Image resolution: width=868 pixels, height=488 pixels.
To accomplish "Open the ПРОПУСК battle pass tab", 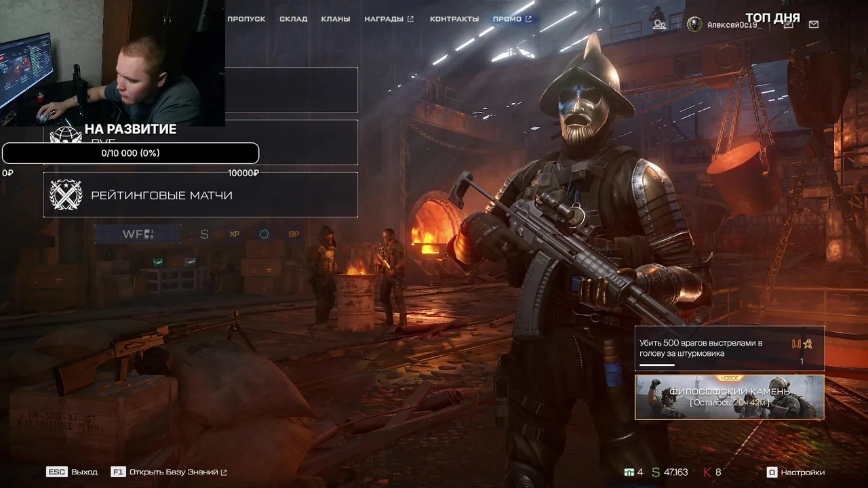I will (246, 19).
